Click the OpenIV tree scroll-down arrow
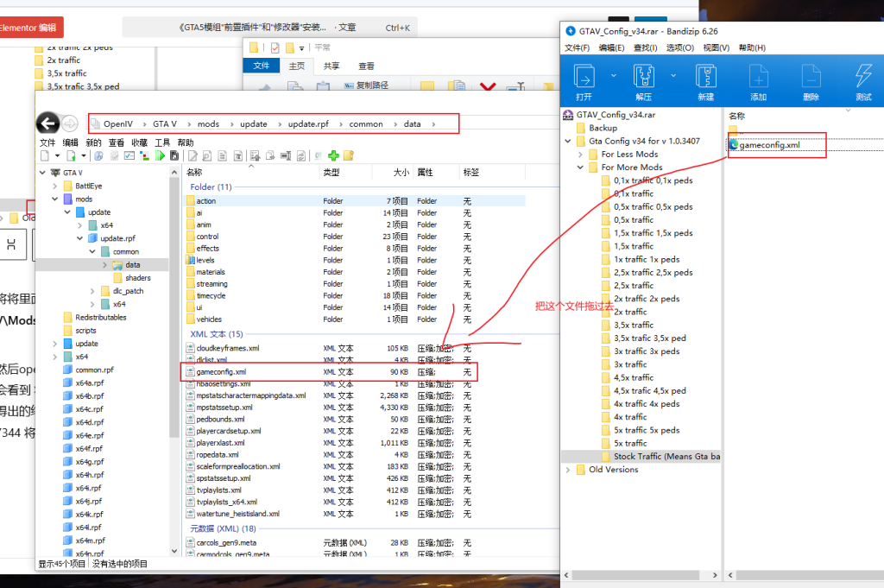The image size is (884, 588). [x=174, y=551]
